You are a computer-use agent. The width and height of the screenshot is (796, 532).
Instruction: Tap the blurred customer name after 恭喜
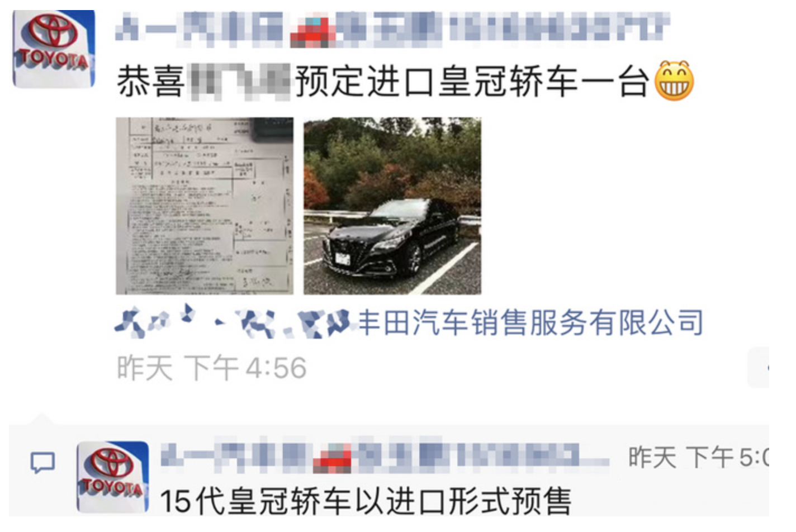[x=240, y=82]
